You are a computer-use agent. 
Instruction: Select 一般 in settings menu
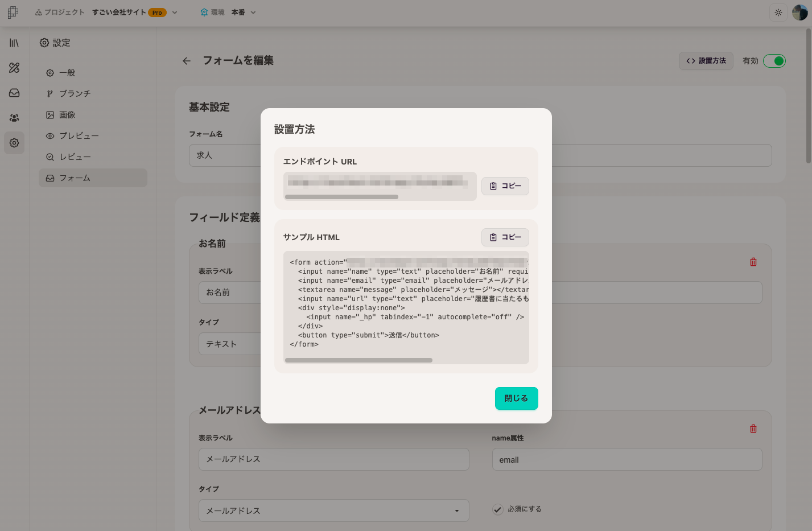(93, 73)
